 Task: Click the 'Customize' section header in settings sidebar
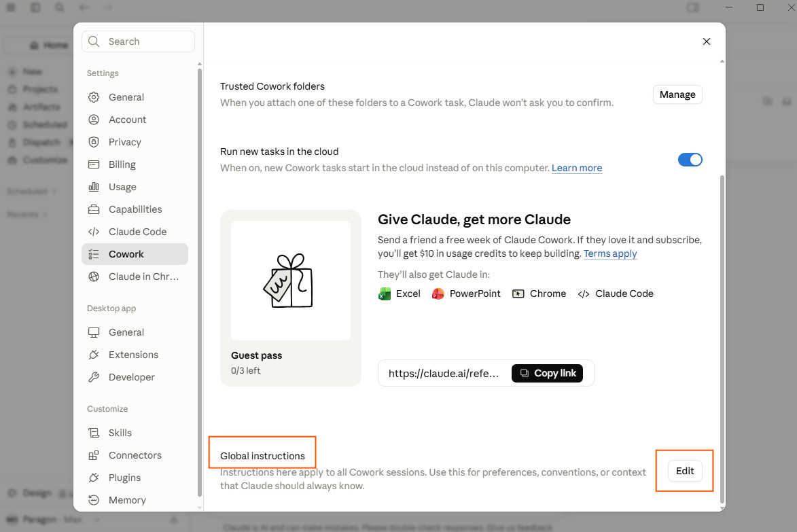107,409
